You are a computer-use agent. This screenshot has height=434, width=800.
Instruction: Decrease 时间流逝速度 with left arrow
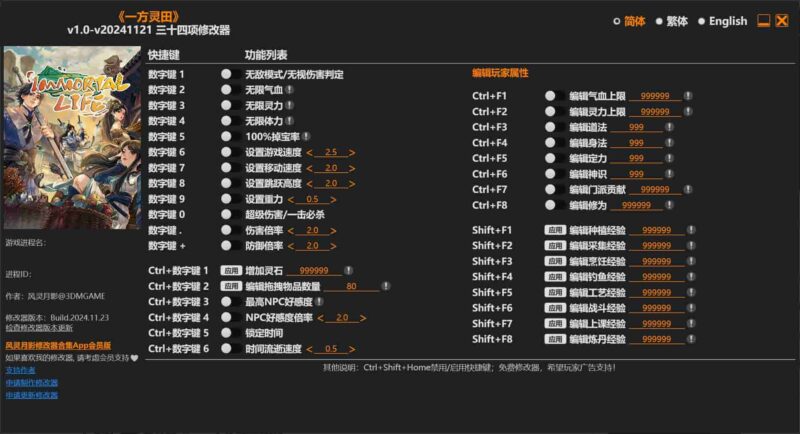click(309, 349)
